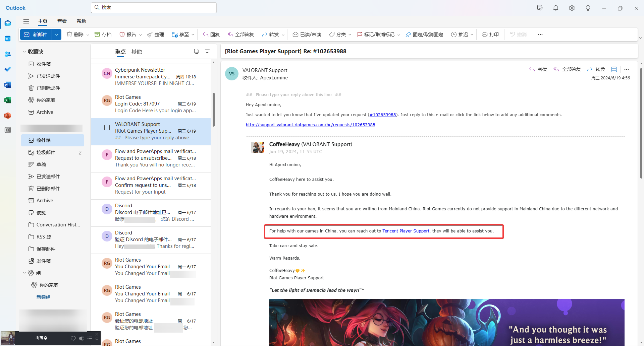Collapse the Favorites (收藏夹) section
This screenshot has height=346, width=644.
(24, 52)
